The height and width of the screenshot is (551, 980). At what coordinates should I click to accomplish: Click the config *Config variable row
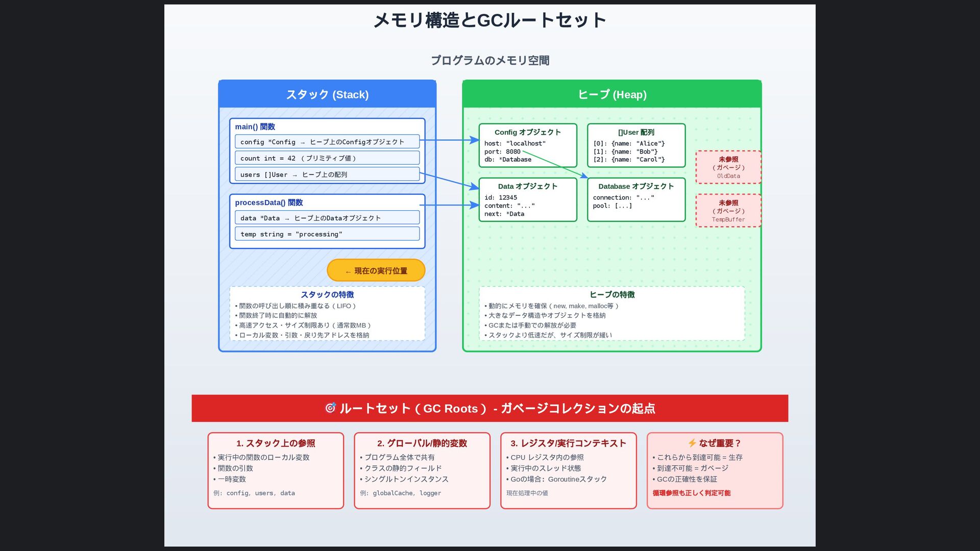coord(327,142)
